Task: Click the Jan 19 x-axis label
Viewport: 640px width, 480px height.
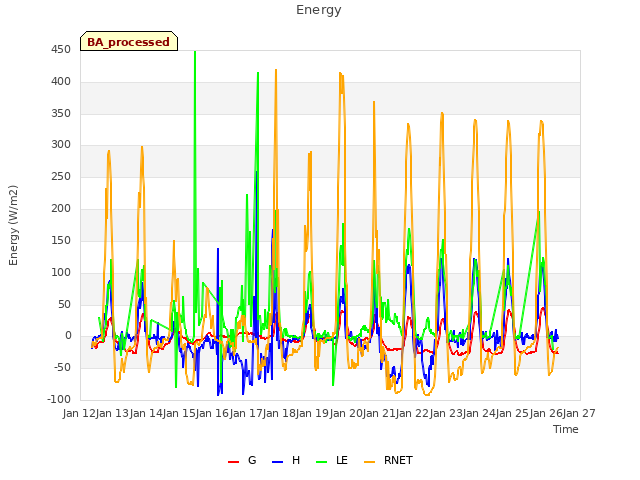Action: click(313, 413)
